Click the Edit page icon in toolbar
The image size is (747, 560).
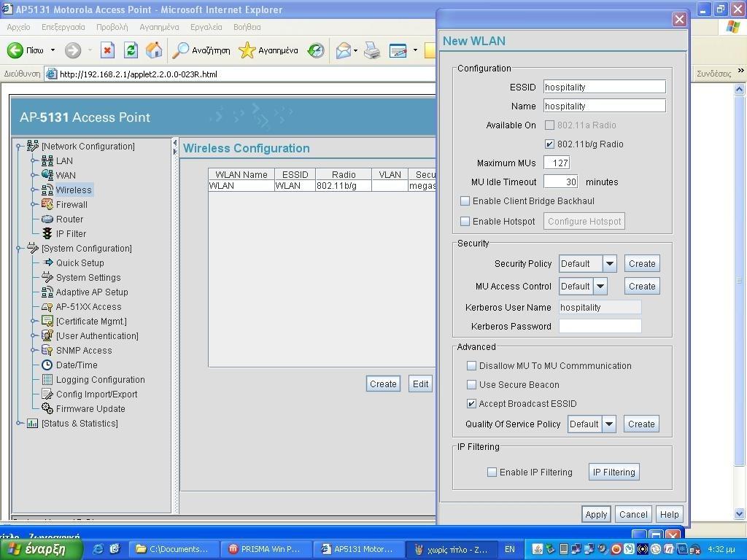[x=398, y=50]
